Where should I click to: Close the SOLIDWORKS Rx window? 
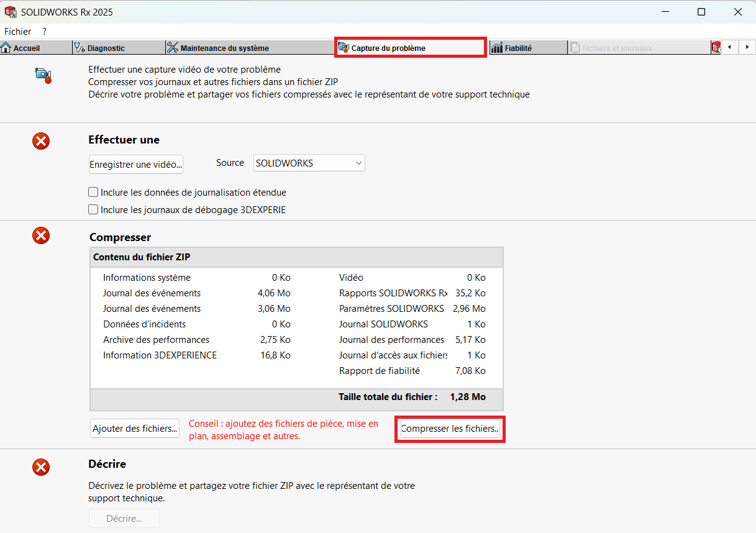738,12
